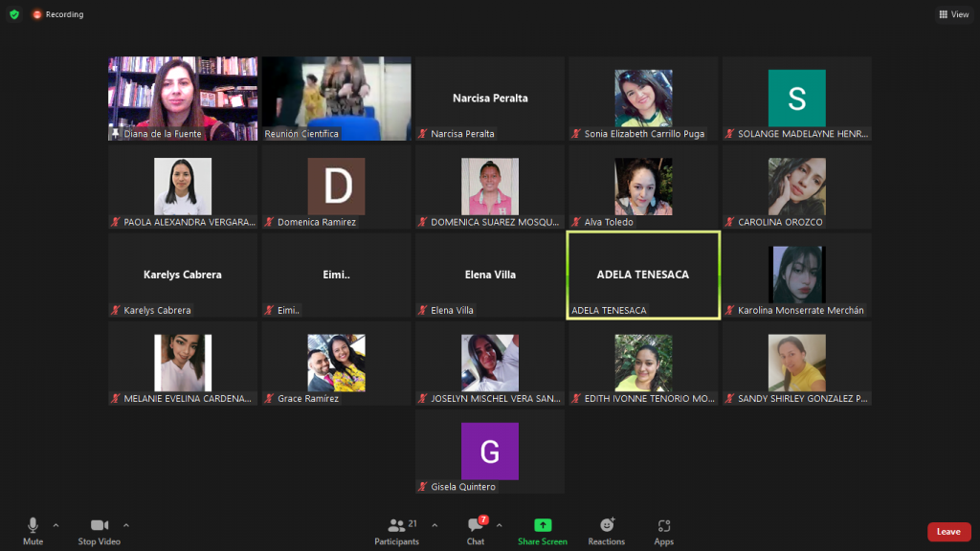
Task: Select the Reunión Científica video tile
Action: [336, 99]
